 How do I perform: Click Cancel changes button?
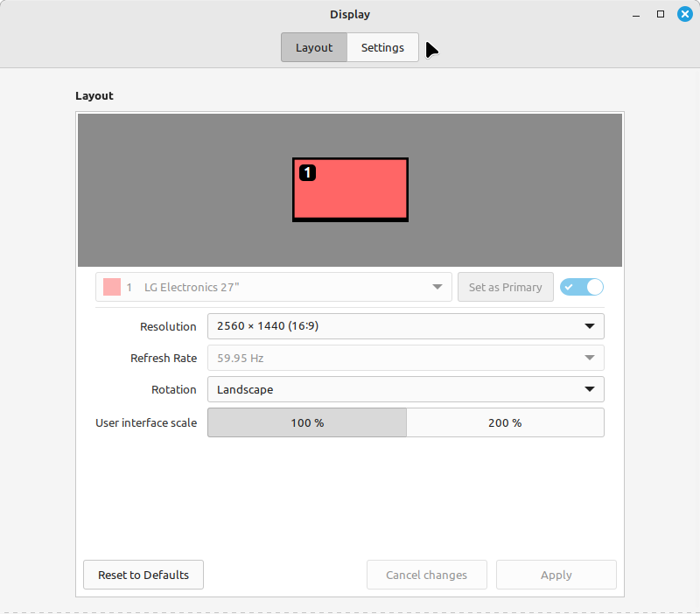tap(427, 575)
